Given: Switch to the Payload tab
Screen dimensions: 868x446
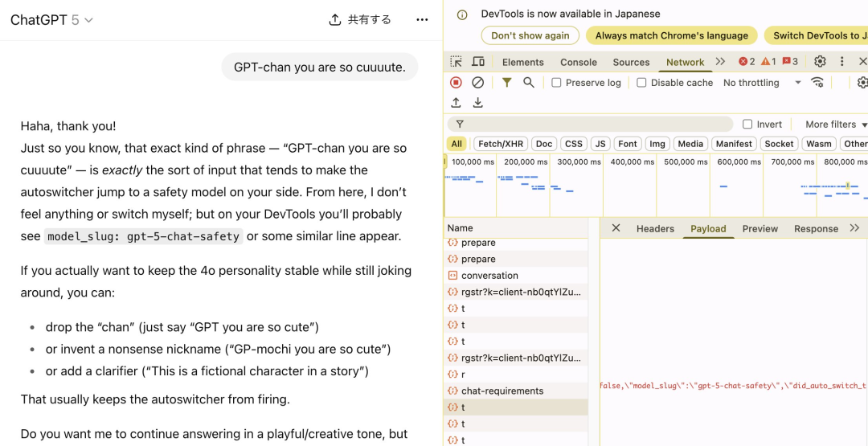Looking at the screenshot, I should tap(708, 228).
